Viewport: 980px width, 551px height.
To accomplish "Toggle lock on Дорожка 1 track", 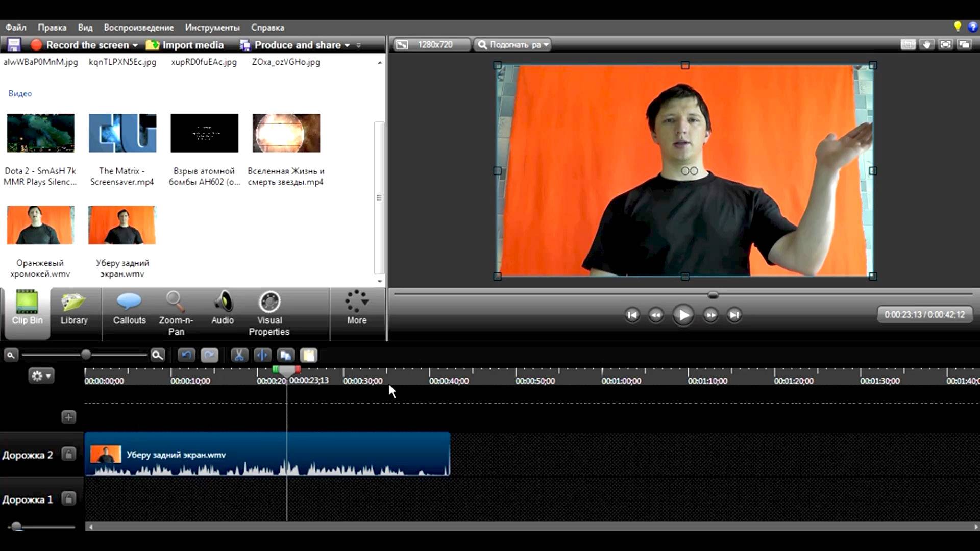I will 68,498.
